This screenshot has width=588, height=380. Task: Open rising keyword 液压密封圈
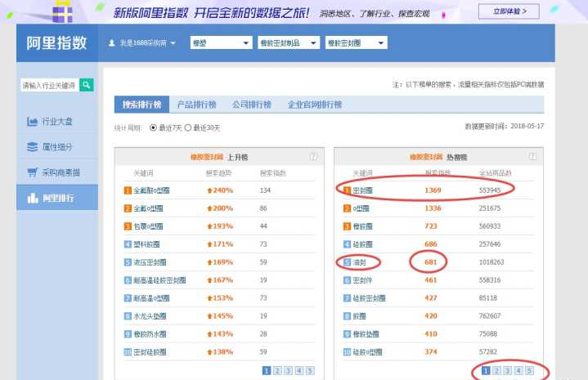coord(150,262)
